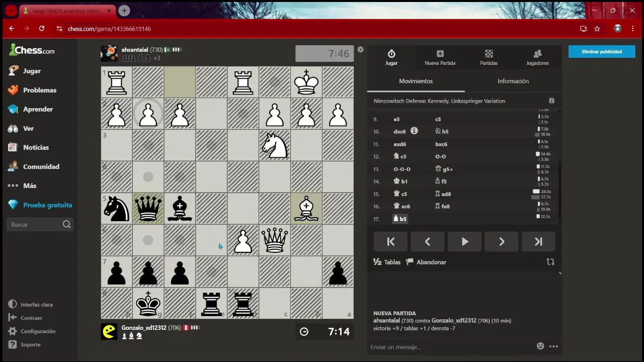Open Gonzalo_xd12312 player profile name
The width and height of the screenshot is (644, 362).
click(144, 328)
